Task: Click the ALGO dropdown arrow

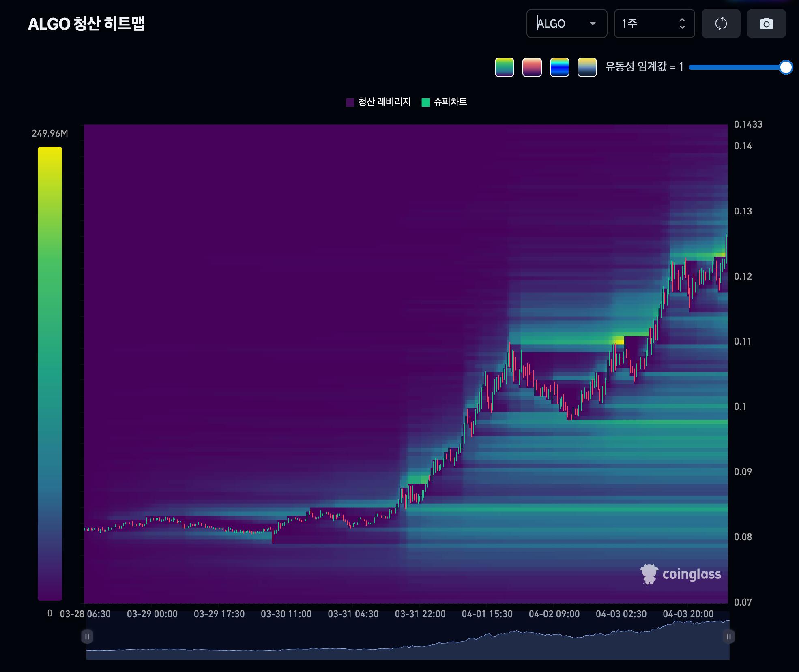Action: coord(593,24)
